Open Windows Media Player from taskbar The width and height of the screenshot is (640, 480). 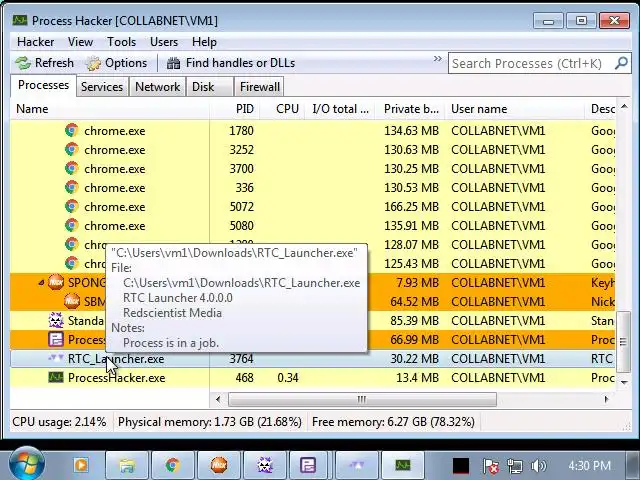(x=81, y=465)
